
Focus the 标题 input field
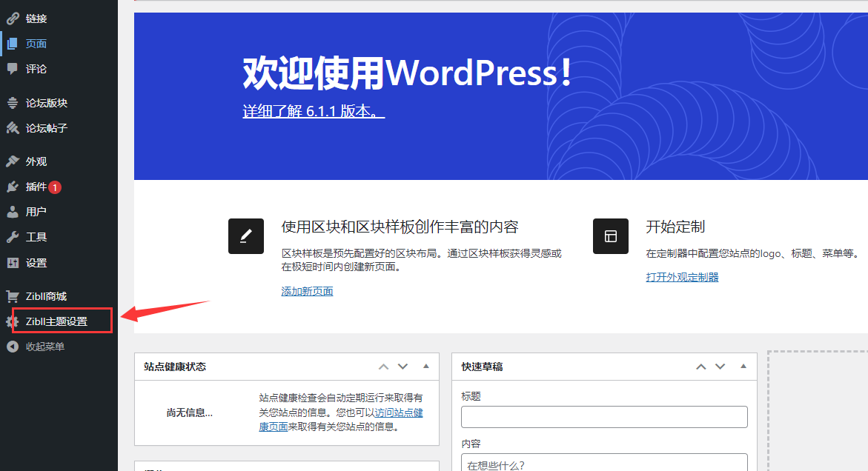pos(604,417)
